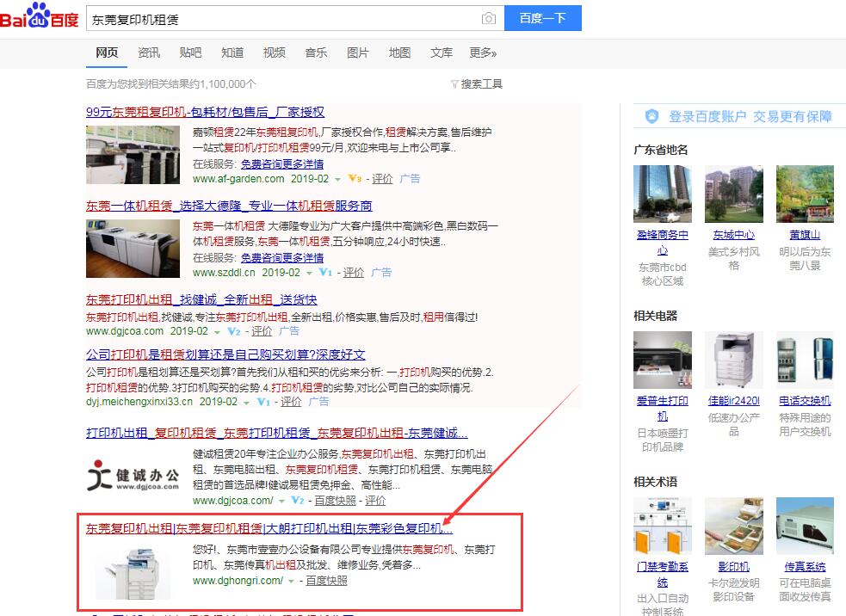Open the 更多 menu in navigation
This screenshot has height=616, width=846.
pyautogui.click(x=483, y=52)
